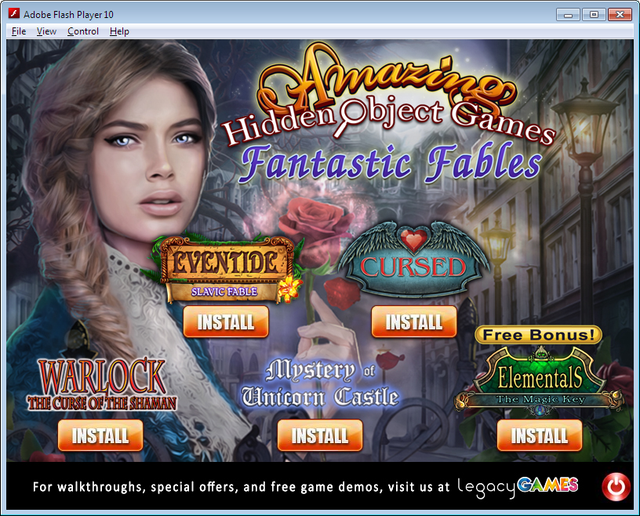Click the Free Bonus! badge

coord(539,335)
